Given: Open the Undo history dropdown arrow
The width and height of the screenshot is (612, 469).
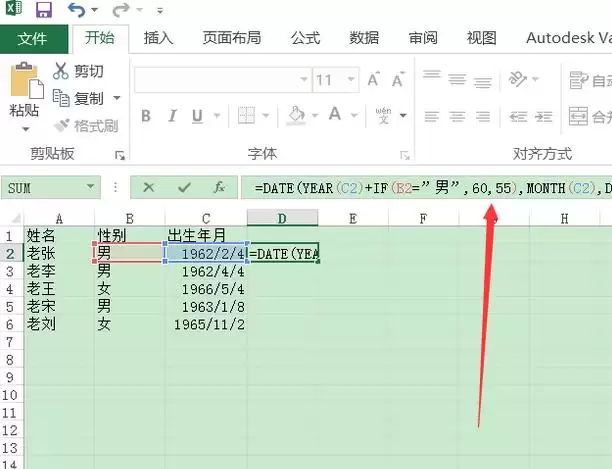Looking at the screenshot, I should [95, 10].
